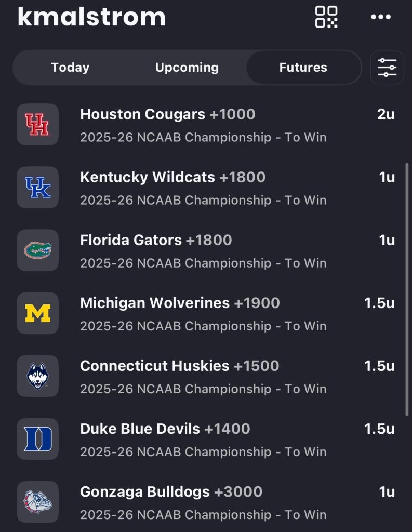Click the kmalstrom profile name

coord(91,17)
